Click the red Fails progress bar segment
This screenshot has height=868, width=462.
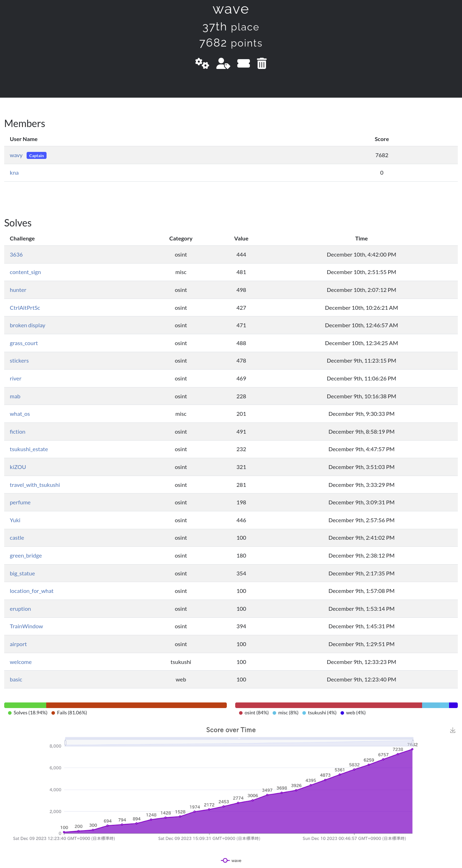[x=136, y=705]
